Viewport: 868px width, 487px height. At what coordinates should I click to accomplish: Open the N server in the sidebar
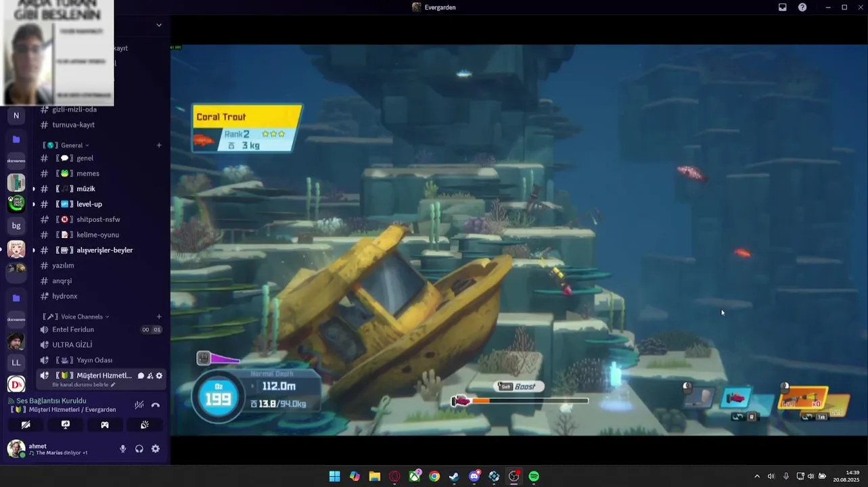tap(16, 116)
